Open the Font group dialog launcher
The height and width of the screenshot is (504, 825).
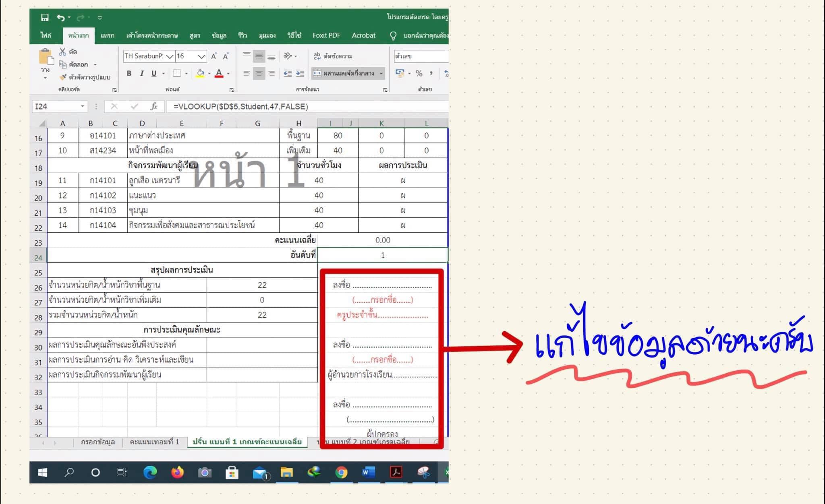click(x=232, y=90)
